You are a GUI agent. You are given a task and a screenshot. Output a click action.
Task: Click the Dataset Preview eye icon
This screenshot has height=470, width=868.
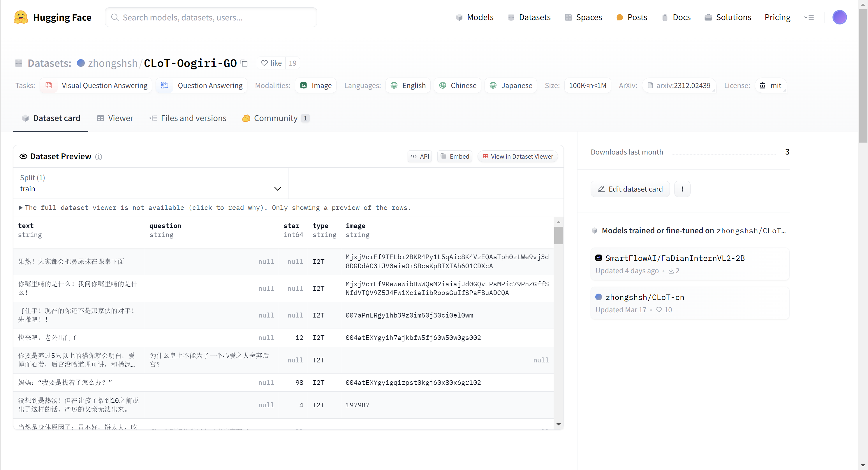point(23,157)
